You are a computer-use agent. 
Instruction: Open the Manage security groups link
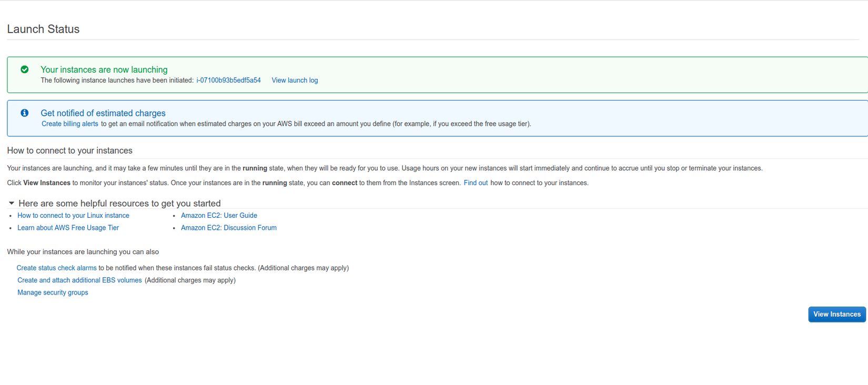[53, 292]
